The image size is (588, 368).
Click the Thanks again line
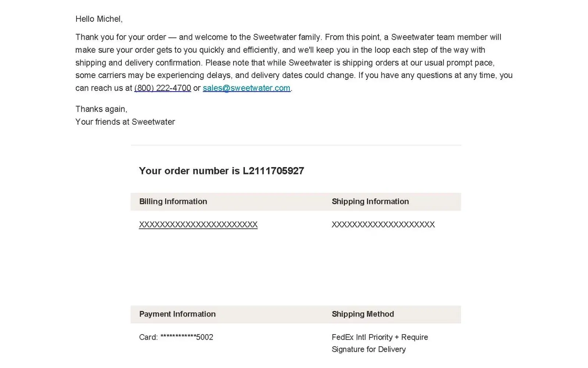101,109
